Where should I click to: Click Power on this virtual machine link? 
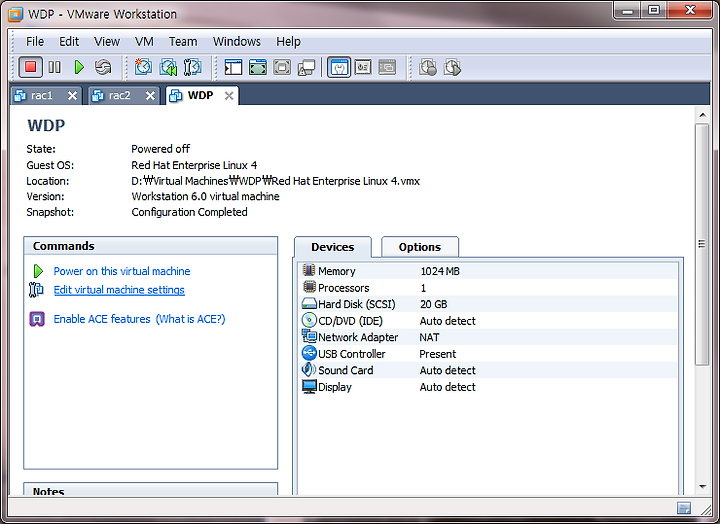click(x=122, y=271)
